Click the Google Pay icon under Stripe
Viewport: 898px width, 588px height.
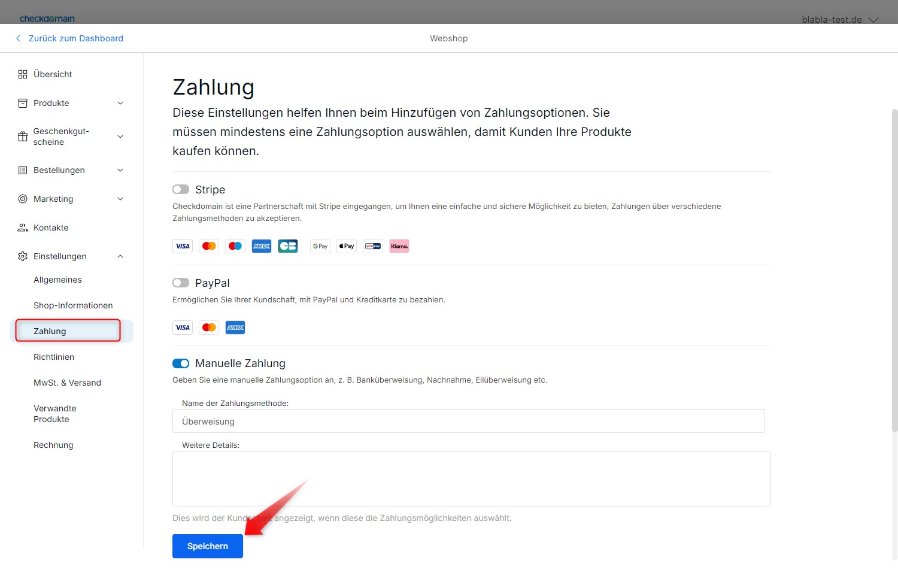tap(320, 245)
